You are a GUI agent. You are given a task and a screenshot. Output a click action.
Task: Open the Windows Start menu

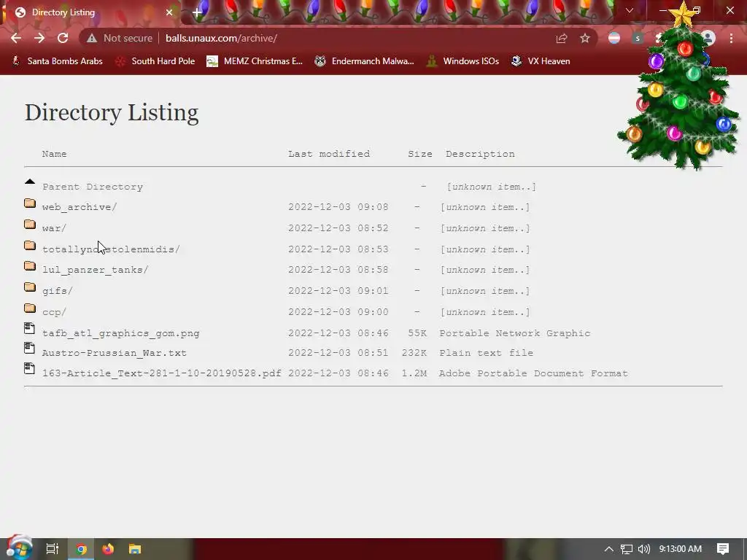[19, 548]
